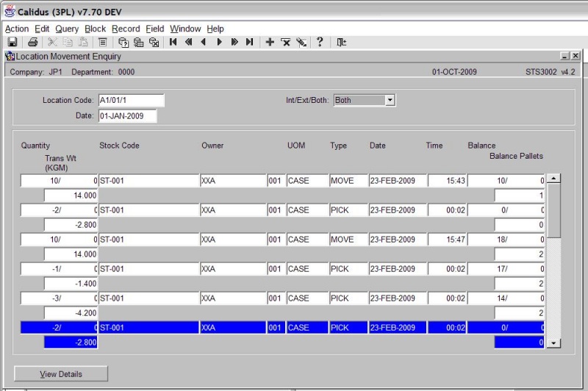Click the Trans Wt value 14.000 of the 15:43 row

point(71,195)
